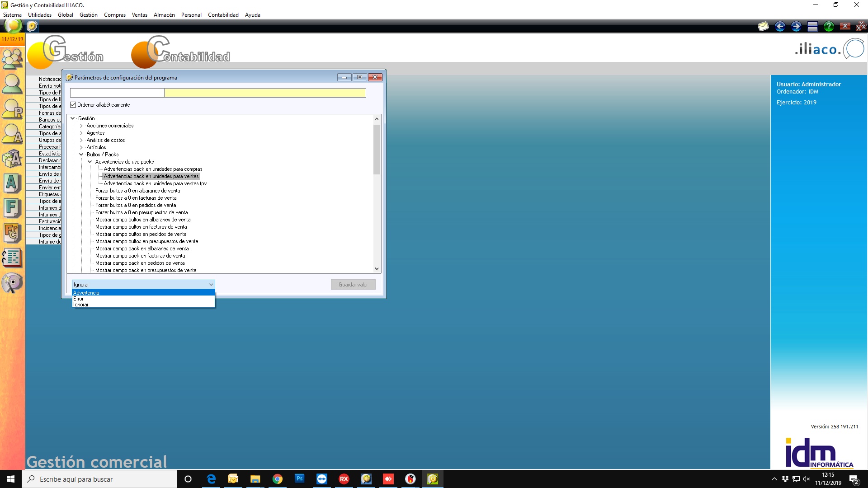868x488 pixels.
Task: Select Forzar bultos a 0 en albaranes de venta
Action: click(x=137, y=191)
